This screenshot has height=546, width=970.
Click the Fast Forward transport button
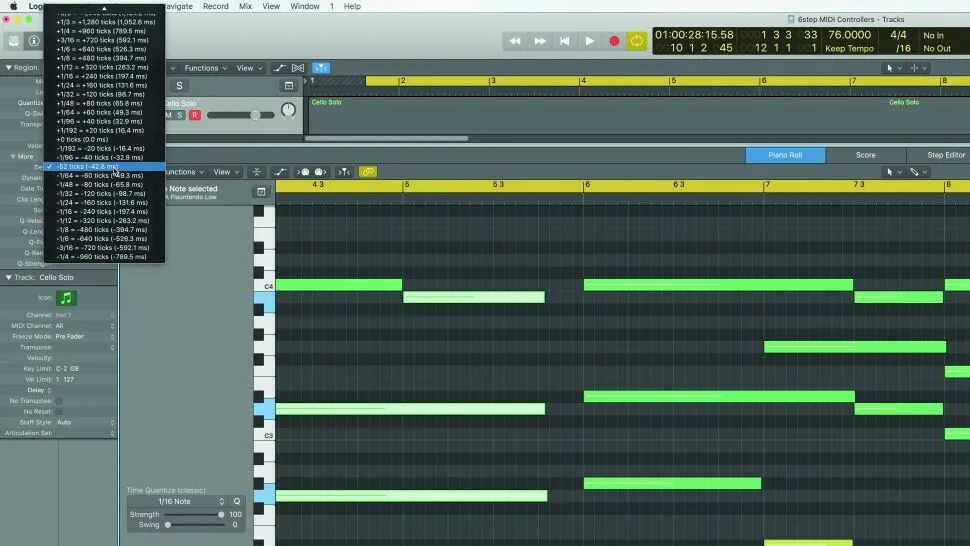pos(539,41)
